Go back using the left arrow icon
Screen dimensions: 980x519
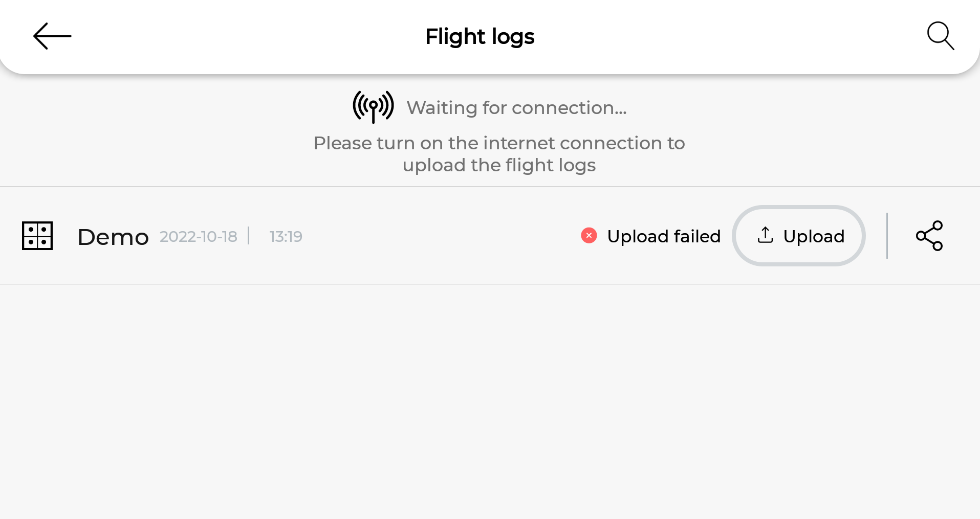click(52, 36)
